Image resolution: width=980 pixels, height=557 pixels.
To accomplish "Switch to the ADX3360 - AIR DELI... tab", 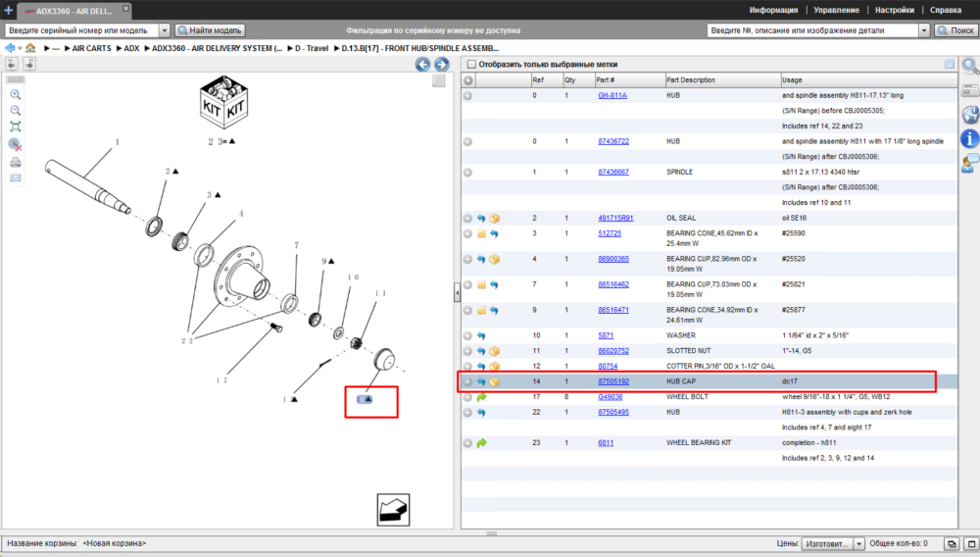I will 73,11.
